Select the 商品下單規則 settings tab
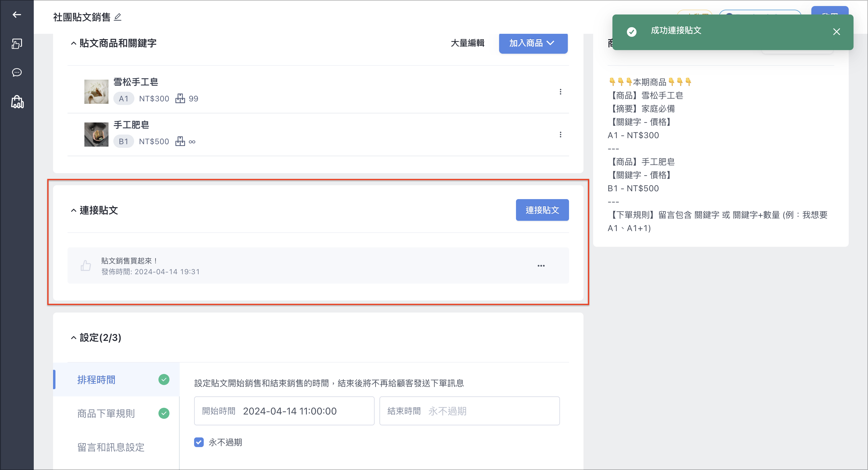The width and height of the screenshot is (868, 470). 116,413
